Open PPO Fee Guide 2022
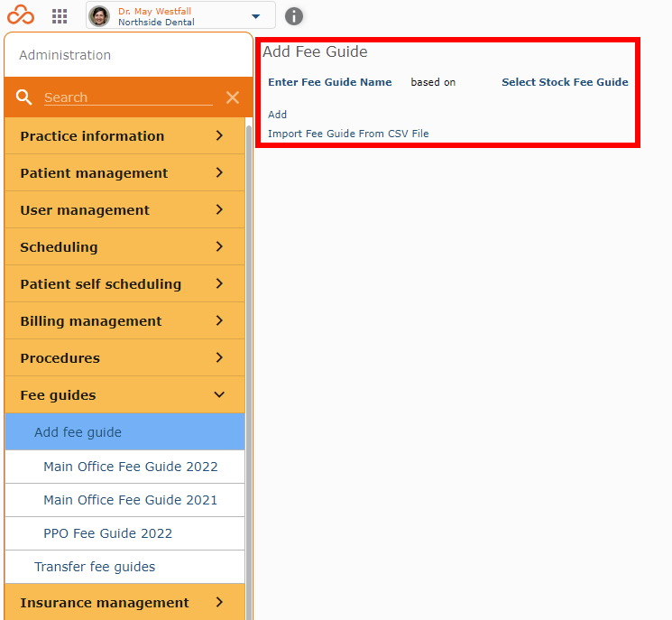 [124, 533]
